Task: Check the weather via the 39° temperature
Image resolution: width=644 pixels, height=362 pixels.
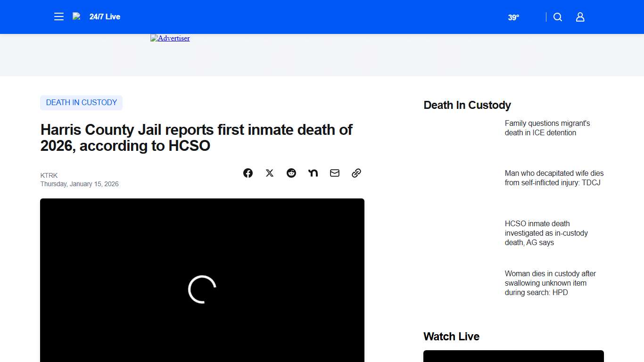Action: click(x=513, y=17)
